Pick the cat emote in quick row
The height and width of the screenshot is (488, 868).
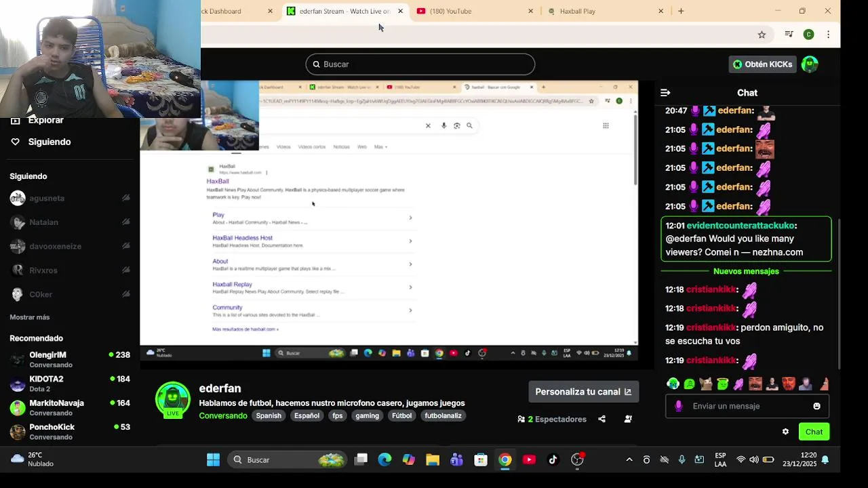706,384
